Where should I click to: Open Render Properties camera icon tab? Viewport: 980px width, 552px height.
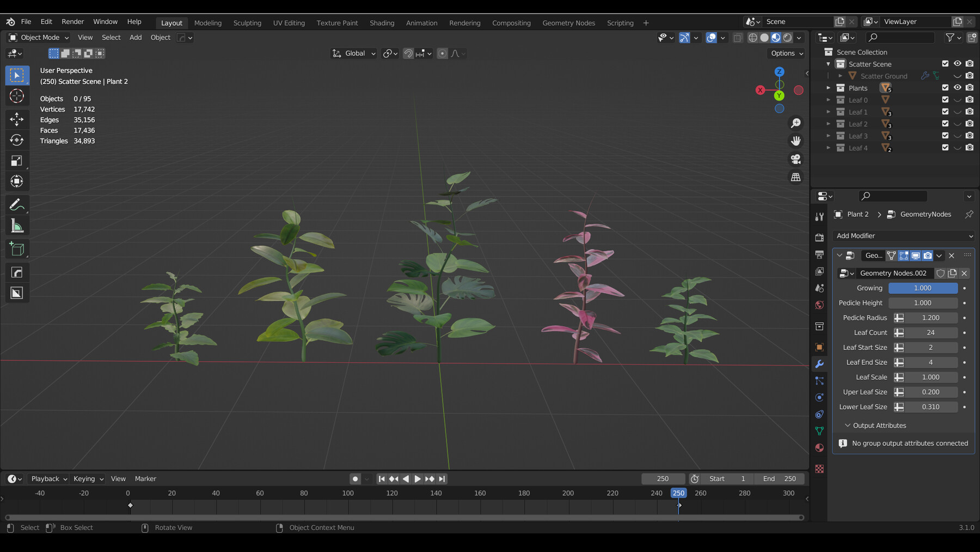coord(819,237)
